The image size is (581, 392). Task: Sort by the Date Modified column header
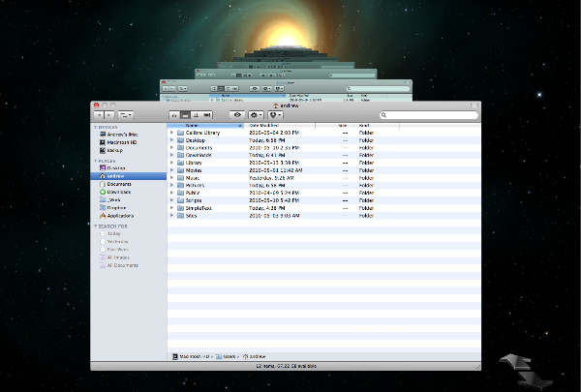[x=280, y=126]
